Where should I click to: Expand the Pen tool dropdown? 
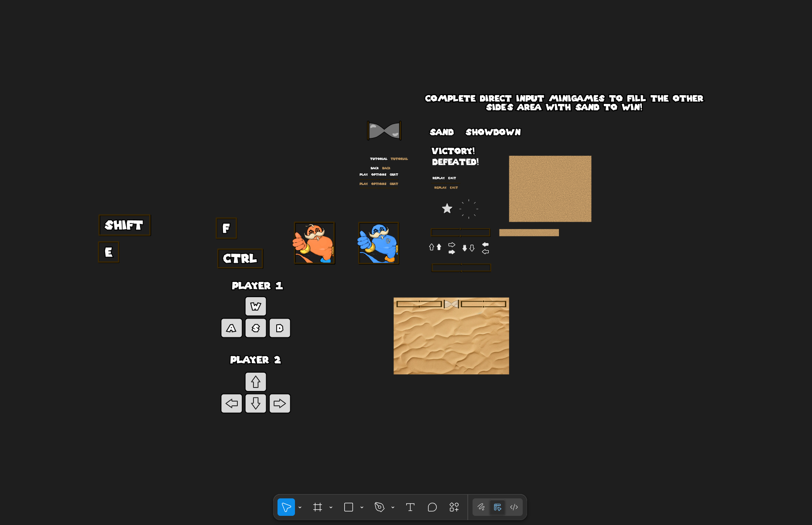(392, 508)
